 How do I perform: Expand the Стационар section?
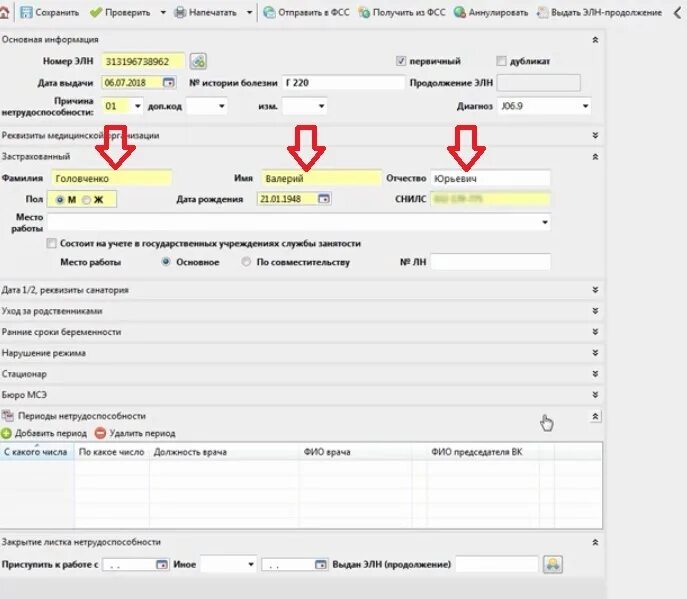pyautogui.click(x=595, y=374)
